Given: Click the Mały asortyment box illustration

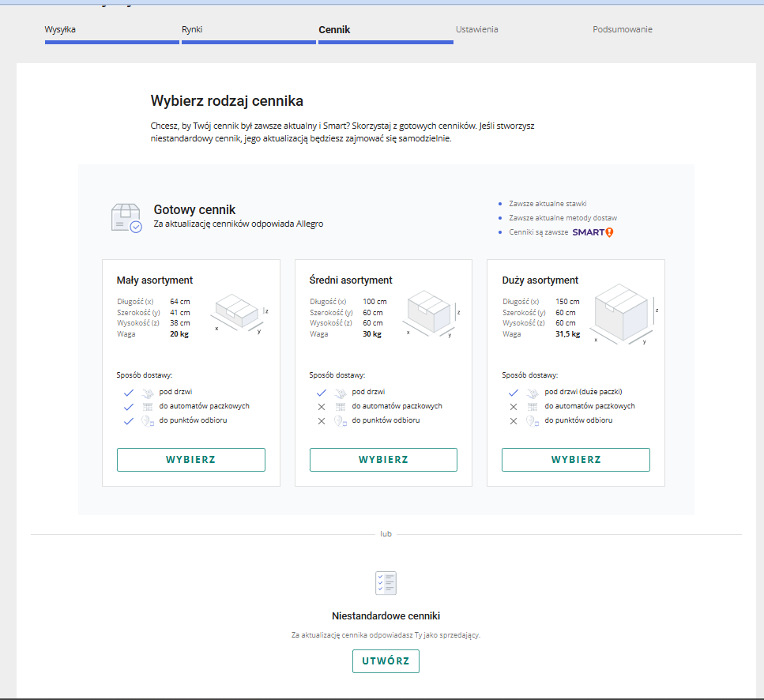Looking at the screenshot, I should [239, 314].
